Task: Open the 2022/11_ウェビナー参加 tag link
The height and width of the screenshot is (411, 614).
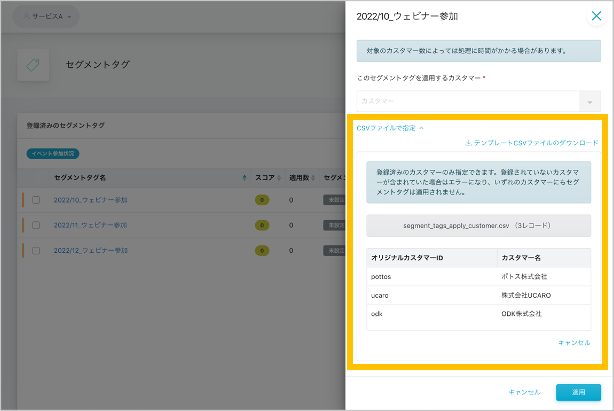Action: coord(90,225)
